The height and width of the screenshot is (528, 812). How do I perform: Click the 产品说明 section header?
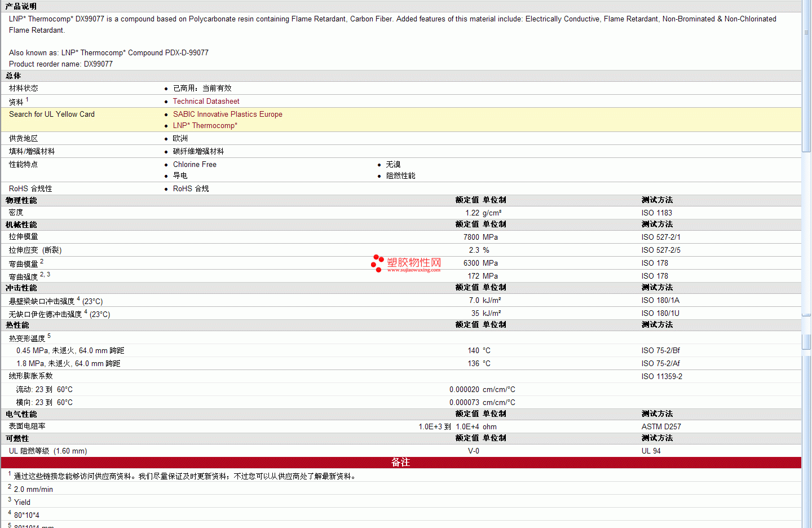pos(21,7)
